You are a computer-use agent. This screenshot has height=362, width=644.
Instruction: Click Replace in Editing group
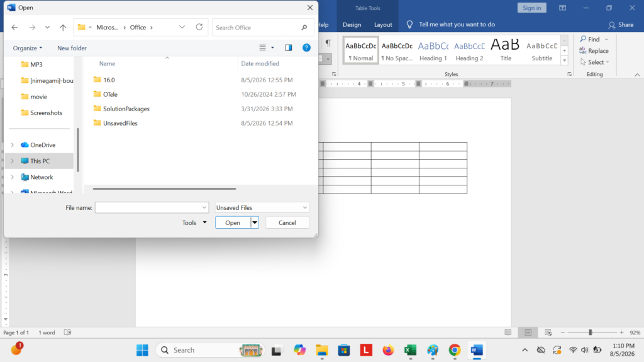594,51
